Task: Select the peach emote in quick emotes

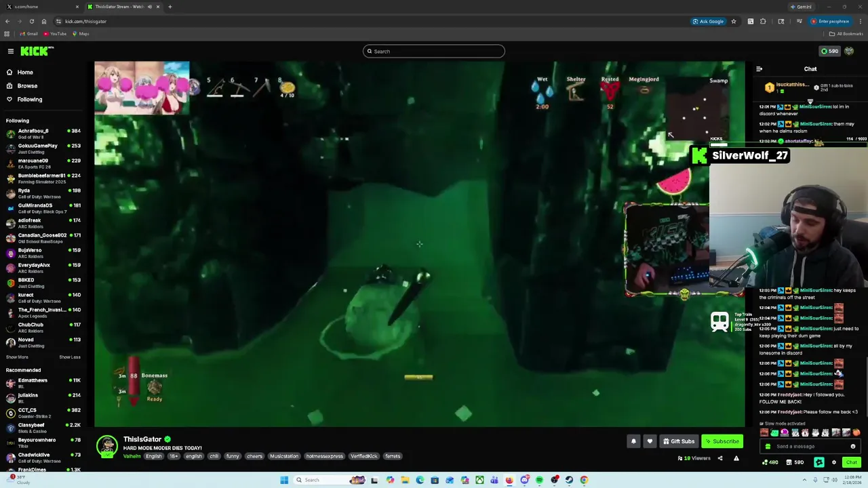Action: pyautogui.click(x=856, y=432)
